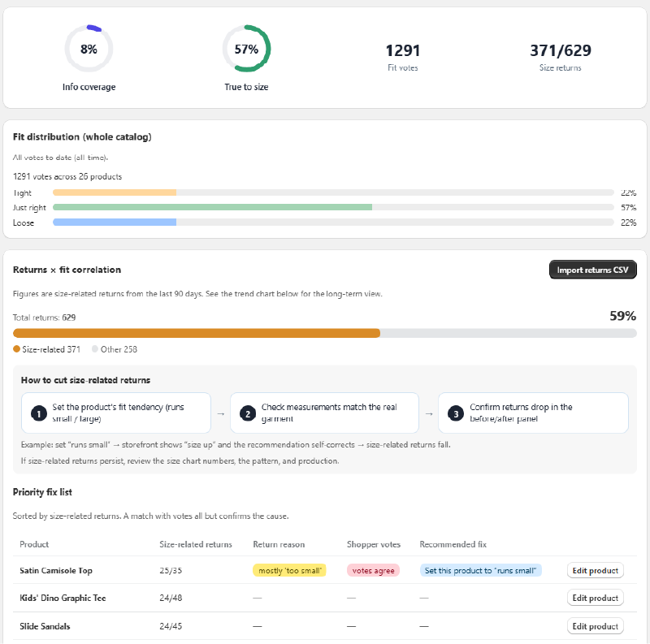
Task: Click the Set the product's fit tendency step card
Action: coord(116,413)
